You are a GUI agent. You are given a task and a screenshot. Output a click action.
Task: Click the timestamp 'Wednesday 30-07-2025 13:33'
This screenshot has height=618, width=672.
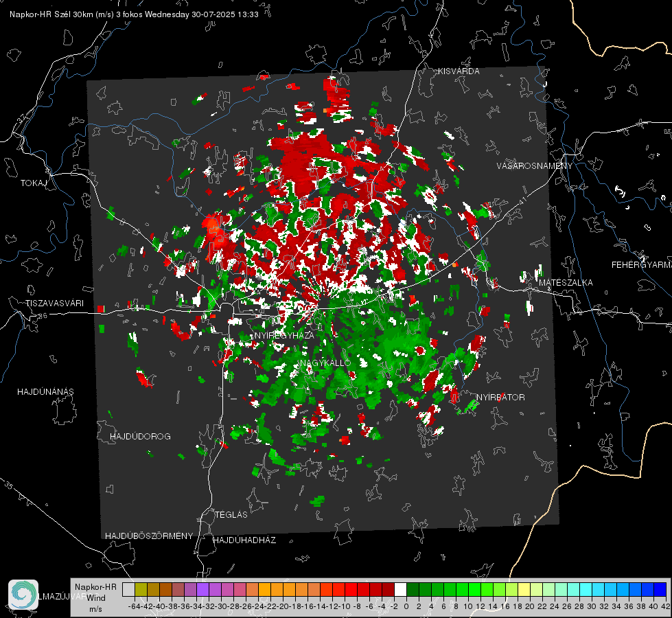coord(201,14)
